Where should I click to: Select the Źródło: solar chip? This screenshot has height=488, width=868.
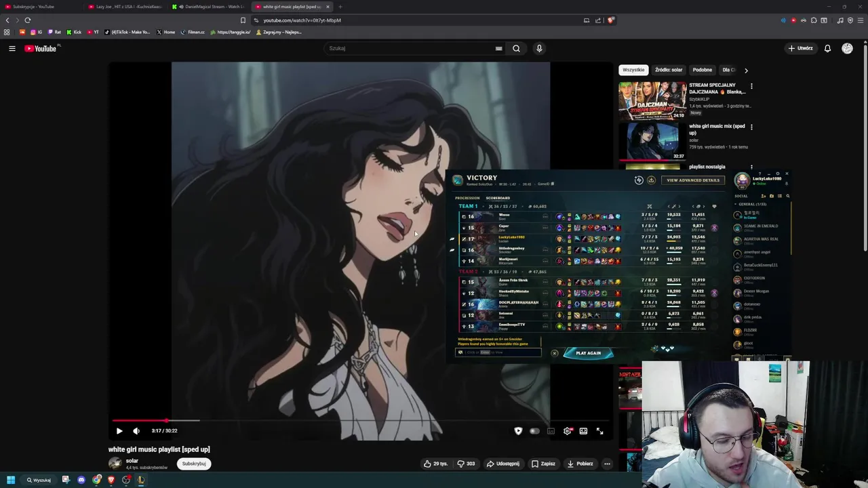click(669, 70)
